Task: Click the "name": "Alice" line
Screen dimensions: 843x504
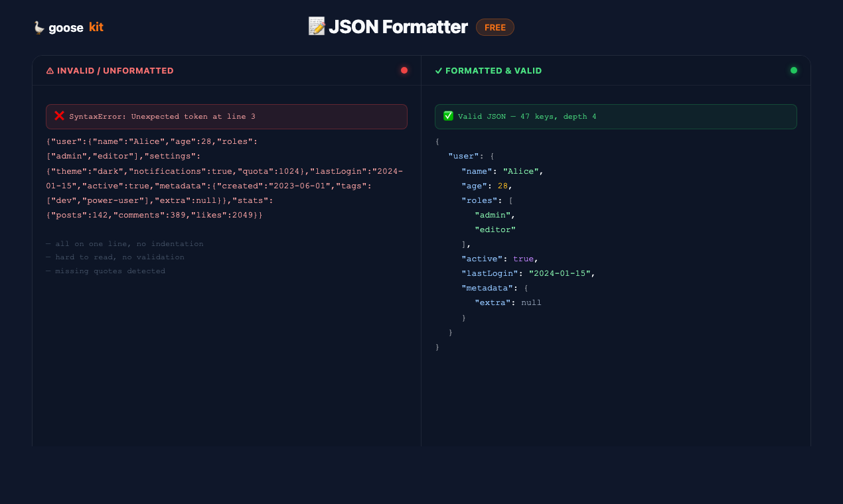Action: pos(502,171)
